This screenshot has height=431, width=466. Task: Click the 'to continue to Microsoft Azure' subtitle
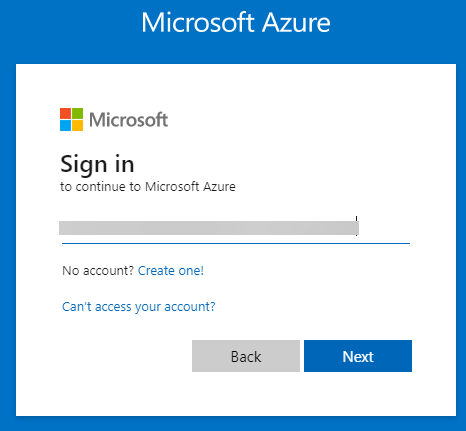(x=148, y=186)
